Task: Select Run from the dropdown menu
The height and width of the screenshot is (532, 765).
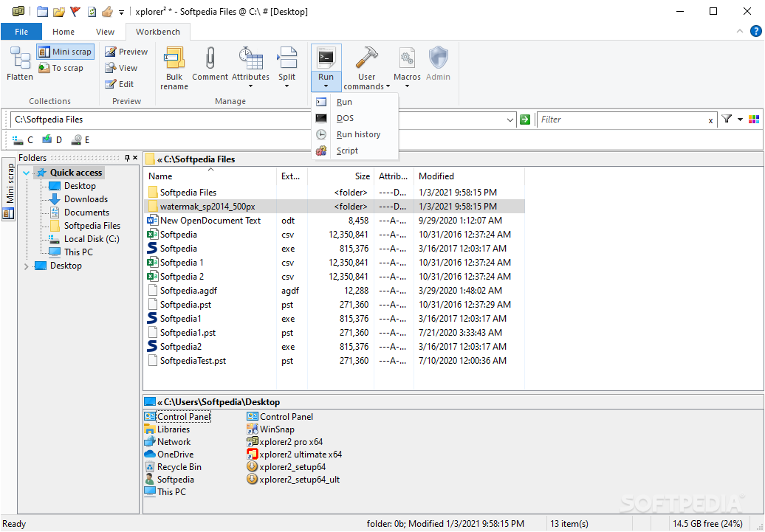Action: [355, 102]
